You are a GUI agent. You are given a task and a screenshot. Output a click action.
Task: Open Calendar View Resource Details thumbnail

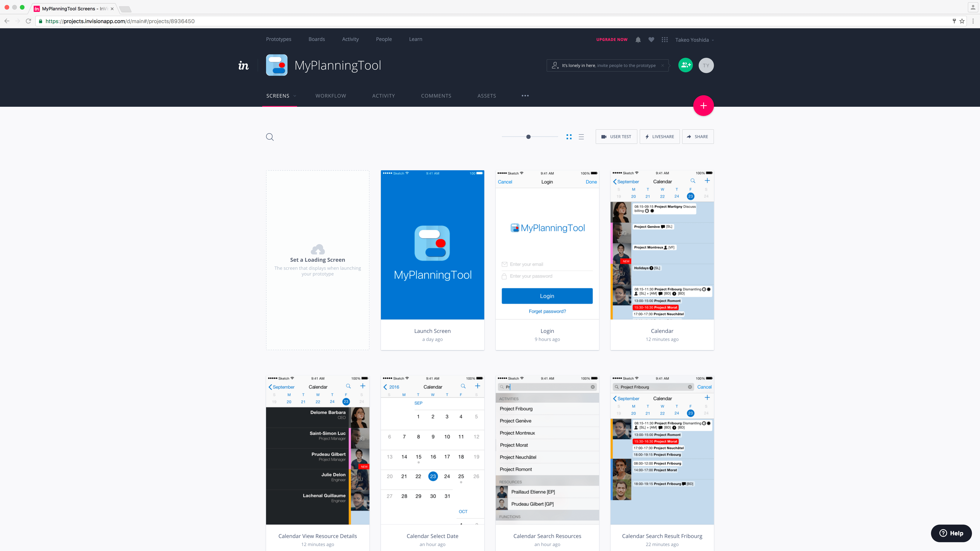tap(318, 450)
